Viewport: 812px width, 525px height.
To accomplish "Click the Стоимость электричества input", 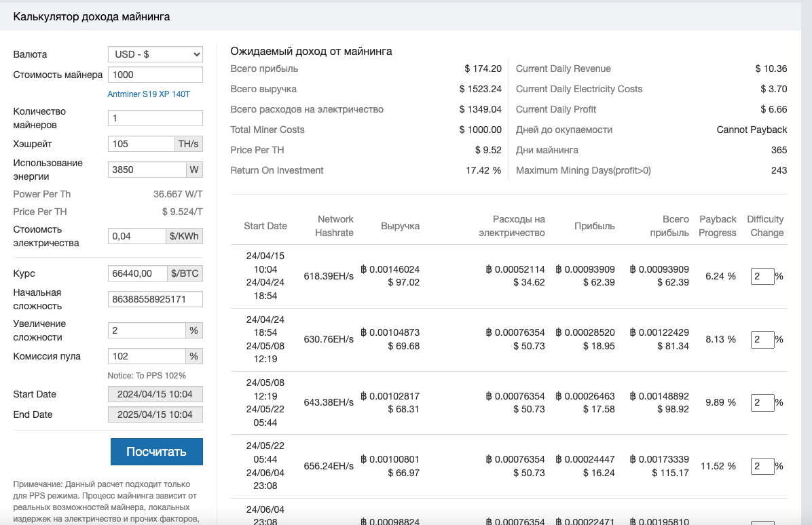I will point(137,236).
